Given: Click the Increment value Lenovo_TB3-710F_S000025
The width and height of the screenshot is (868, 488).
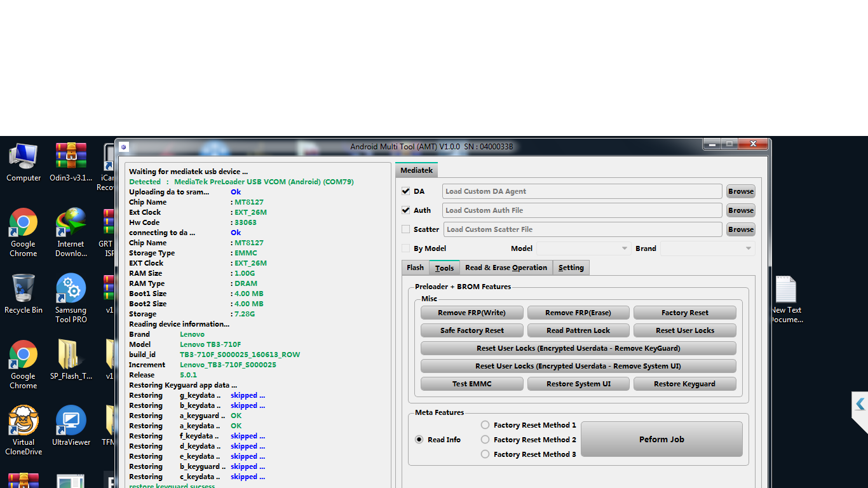Looking at the screenshot, I should click(x=228, y=365).
